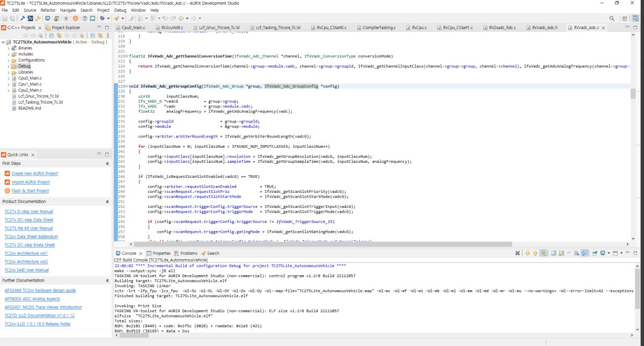Click Import AURIX Project link
This screenshot has height=346, width=644.
tap(31, 182)
